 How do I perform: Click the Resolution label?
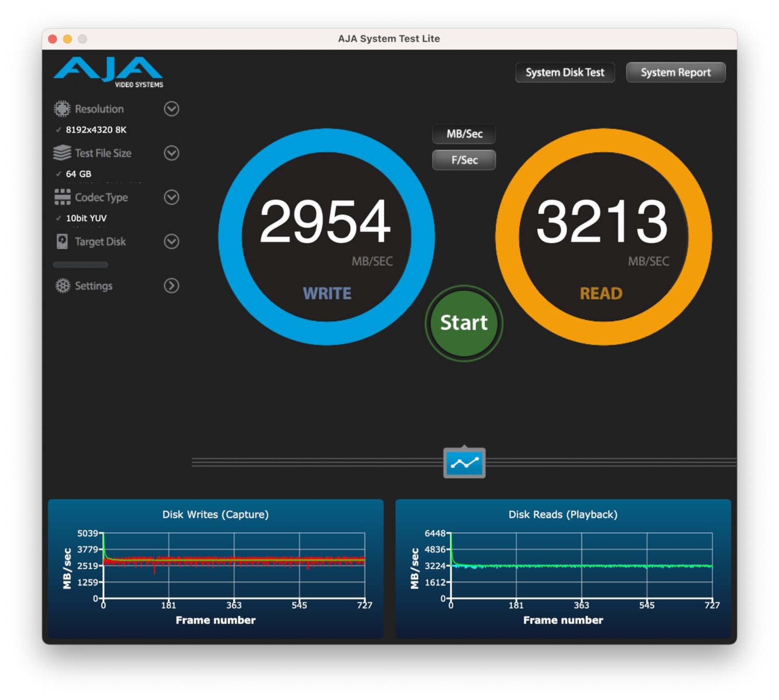tap(99, 109)
